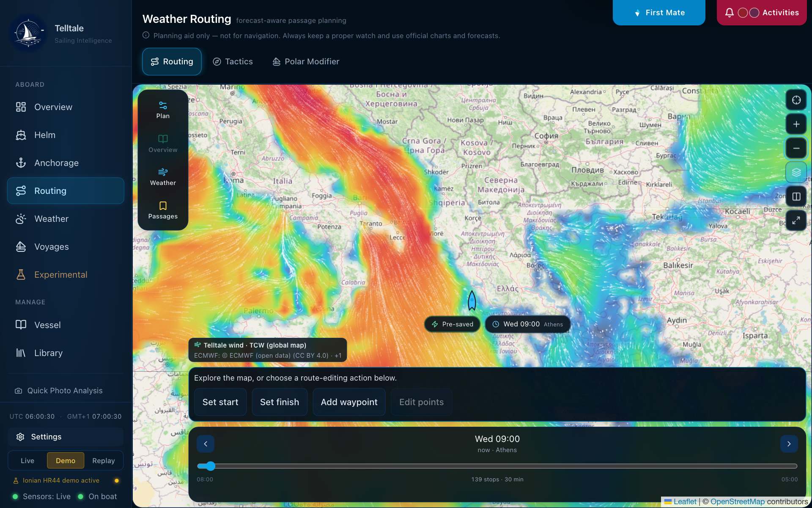Step timeline forward with right chevron

[789, 444]
